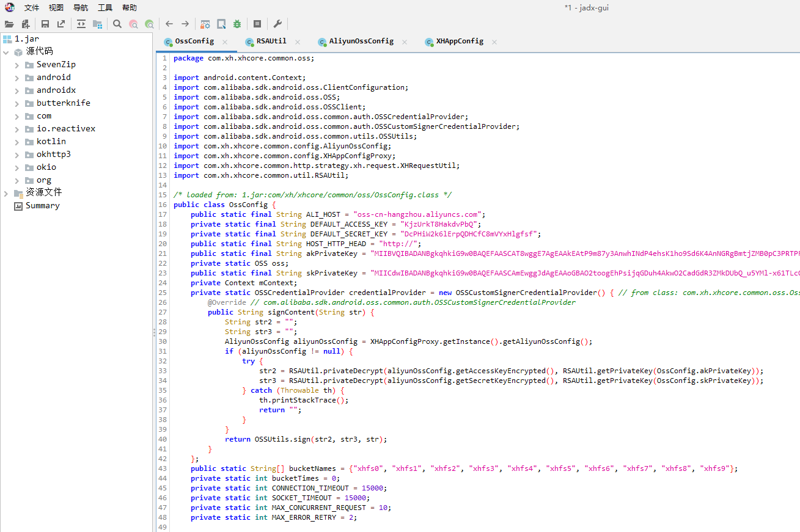The width and height of the screenshot is (800, 532).
Task: Select the butterknife package label
Action: (x=64, y=103)
